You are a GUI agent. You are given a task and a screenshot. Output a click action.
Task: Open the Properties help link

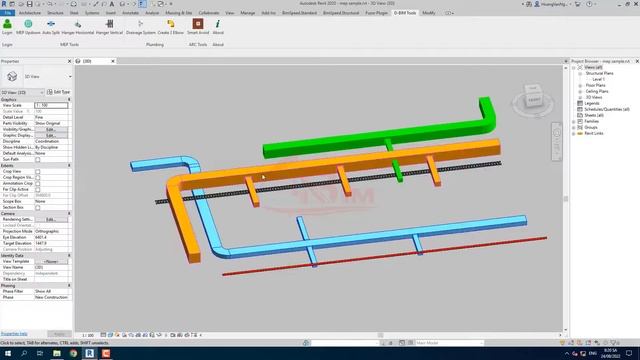pos(14,334)
